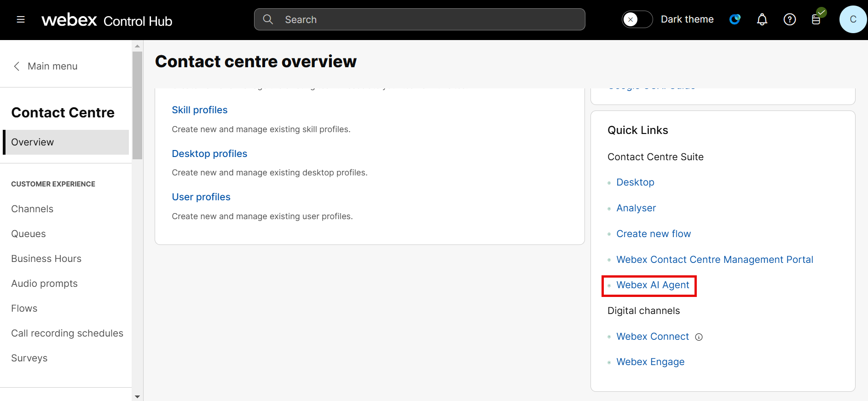Open Webex Contact Centre Management Portal link
868x401 pixels.
pyautogui.click(x=715, y=260)
